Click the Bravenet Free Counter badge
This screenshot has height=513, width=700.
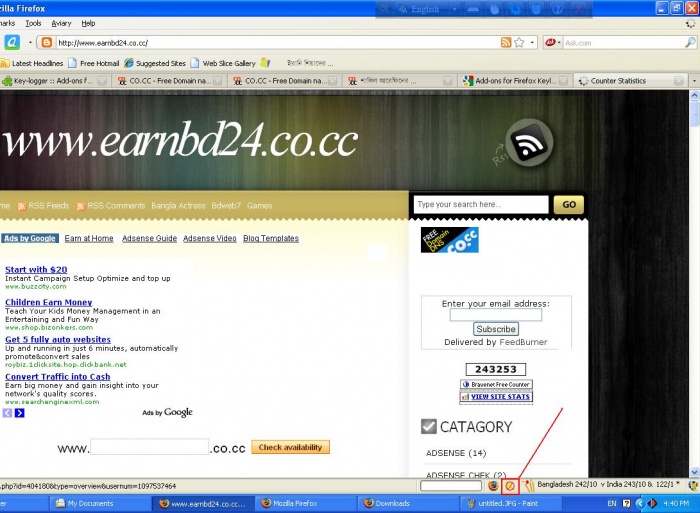(496, 384)
